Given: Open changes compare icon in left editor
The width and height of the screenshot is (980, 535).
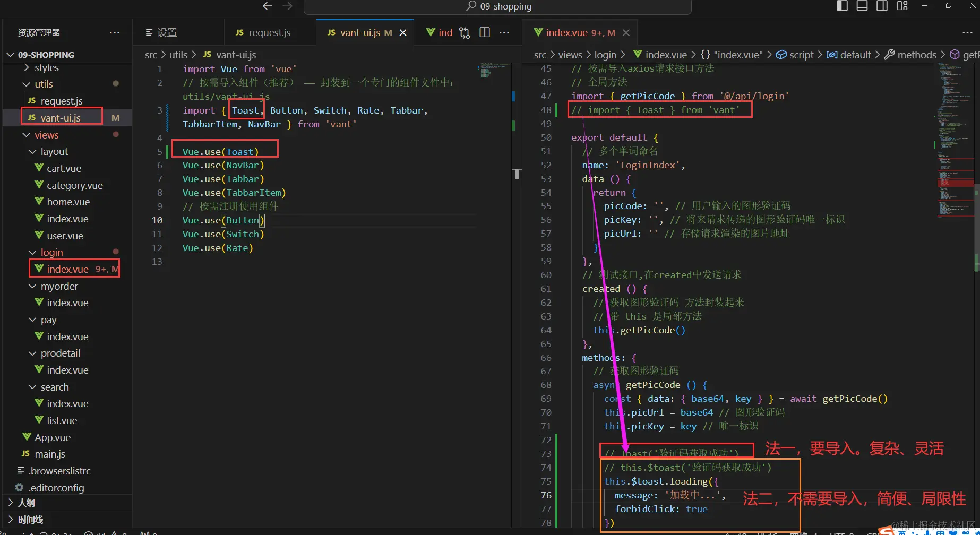Looking at the screenshot, I should pos(465,32).
